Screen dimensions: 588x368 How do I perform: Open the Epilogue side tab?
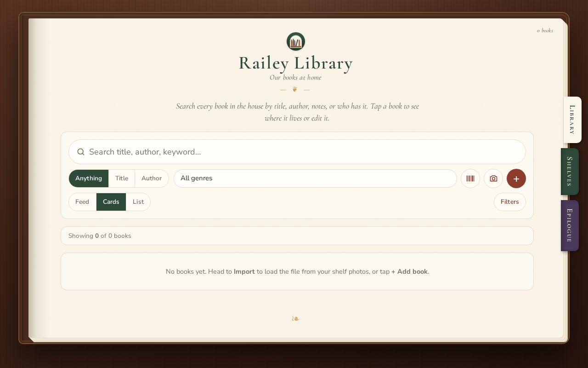coord(570,225)
